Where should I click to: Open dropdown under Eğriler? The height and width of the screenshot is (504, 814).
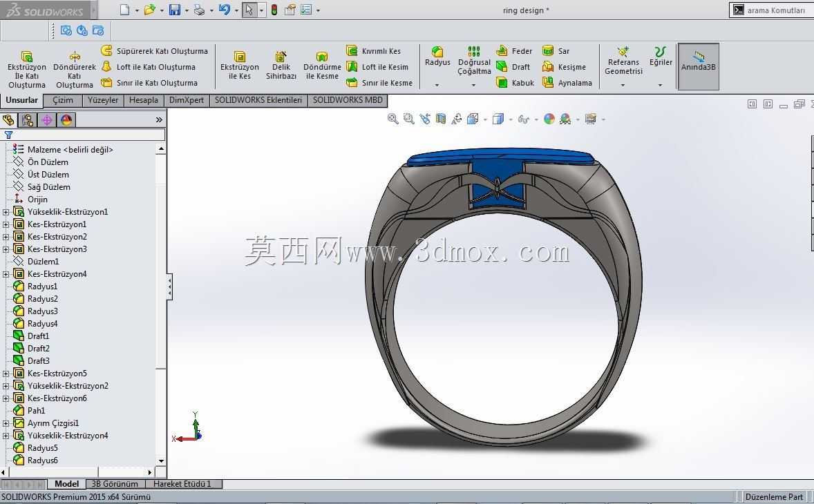(x=661, y=85)
